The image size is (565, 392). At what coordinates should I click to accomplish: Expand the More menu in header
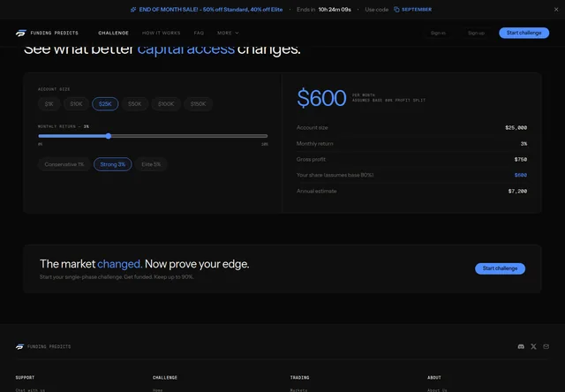228,33
